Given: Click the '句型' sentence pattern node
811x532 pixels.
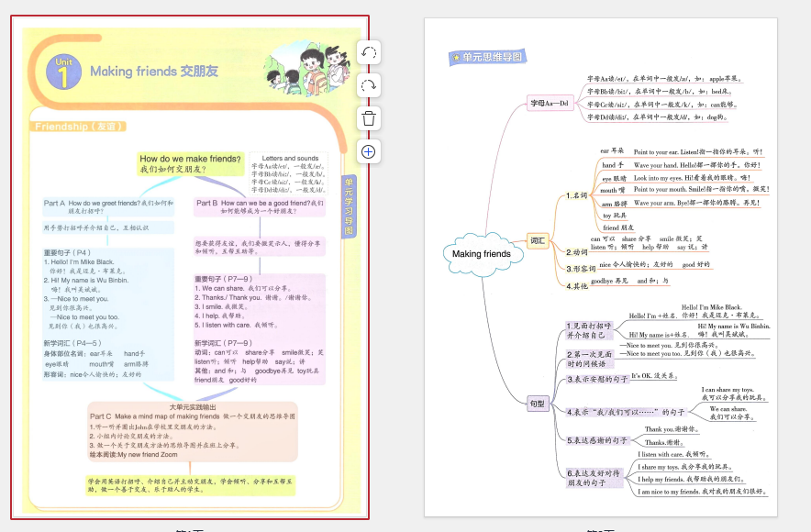Looking at the screenshot, I should [x=538, y=403].
